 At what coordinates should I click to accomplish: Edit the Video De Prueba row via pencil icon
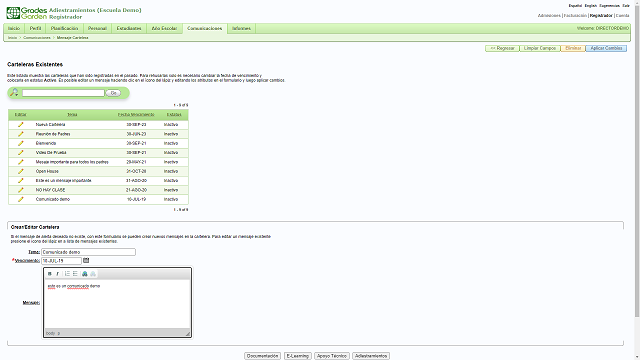(x=20, y=153)
